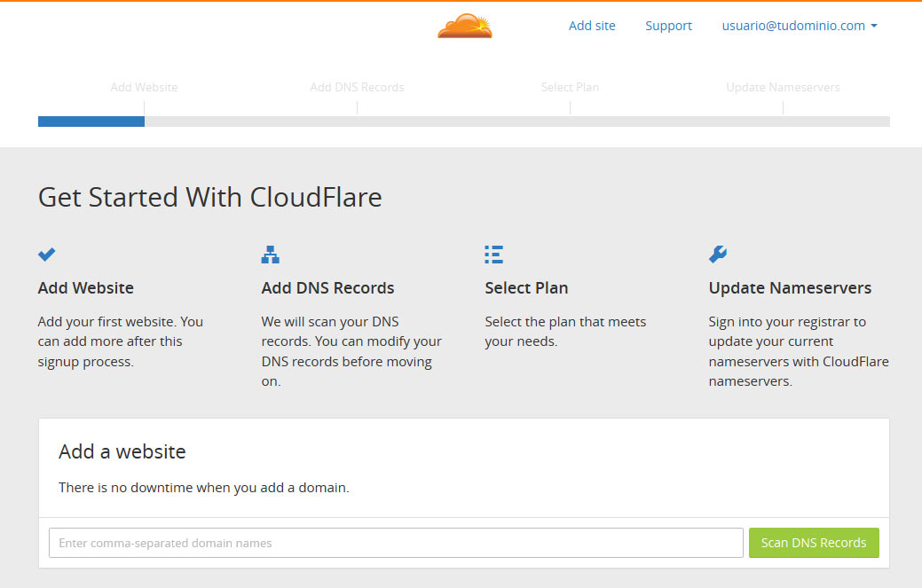Screen dimensions: 922x588
Task: Click 'Add your first website' description text
Action: pyautogui.click(x=121, y=341)
